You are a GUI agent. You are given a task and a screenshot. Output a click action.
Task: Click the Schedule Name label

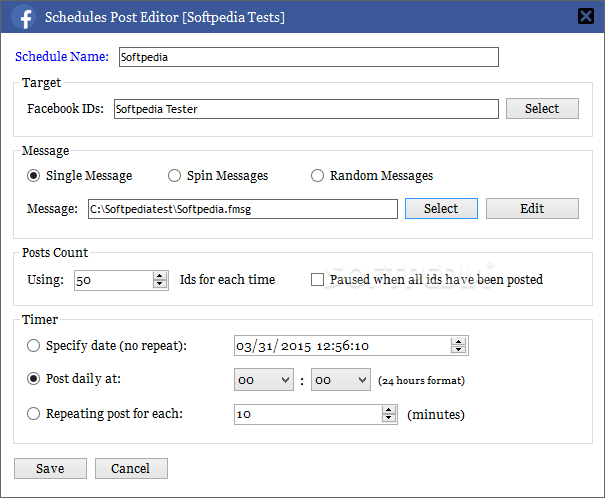click(x=62, y=57)
